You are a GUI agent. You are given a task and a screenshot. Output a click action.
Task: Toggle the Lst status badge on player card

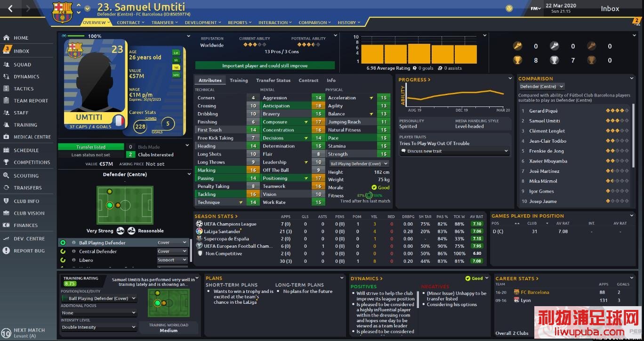(x=176, y=53)
